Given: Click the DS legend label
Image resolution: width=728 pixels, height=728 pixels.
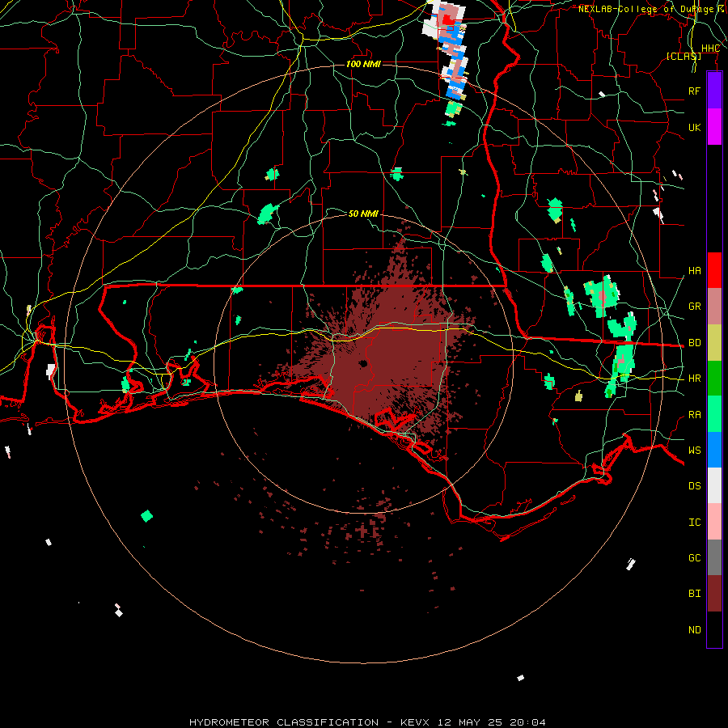Looking at the screenshot, I should [x=695, y=486].
